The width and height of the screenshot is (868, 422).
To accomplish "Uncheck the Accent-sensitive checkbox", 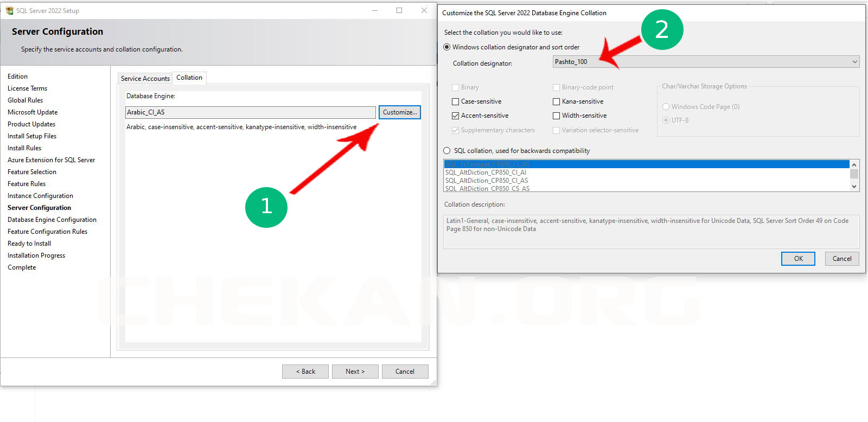I will 456,116.
